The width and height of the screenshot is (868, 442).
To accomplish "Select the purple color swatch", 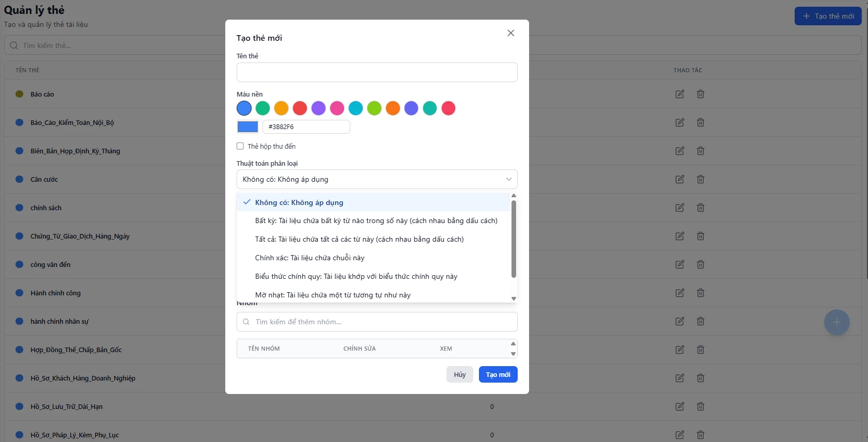I will coord(318,108).
